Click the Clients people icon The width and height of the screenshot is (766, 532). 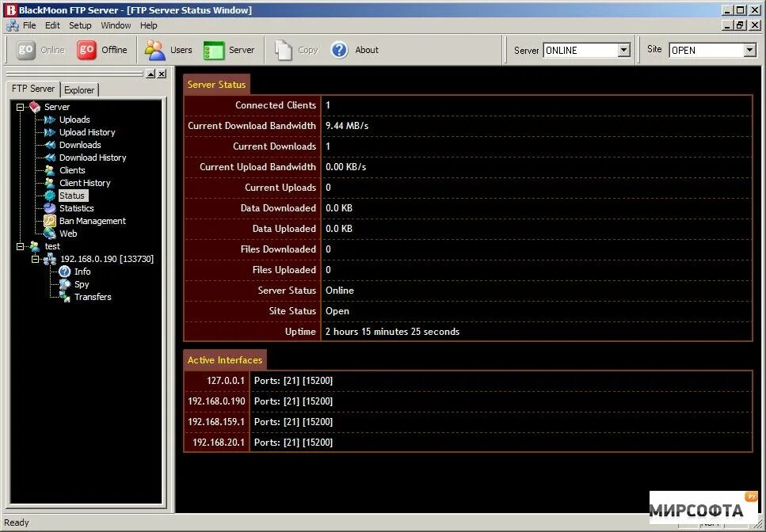(x=50, y=170)
